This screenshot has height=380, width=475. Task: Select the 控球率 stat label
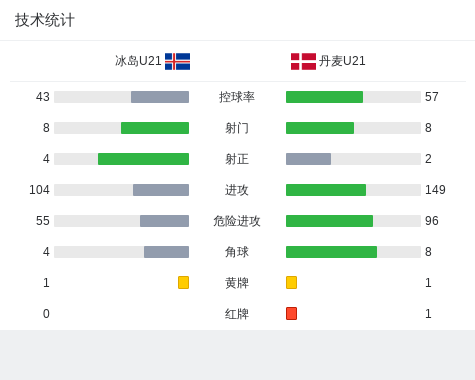coord(237,97)
